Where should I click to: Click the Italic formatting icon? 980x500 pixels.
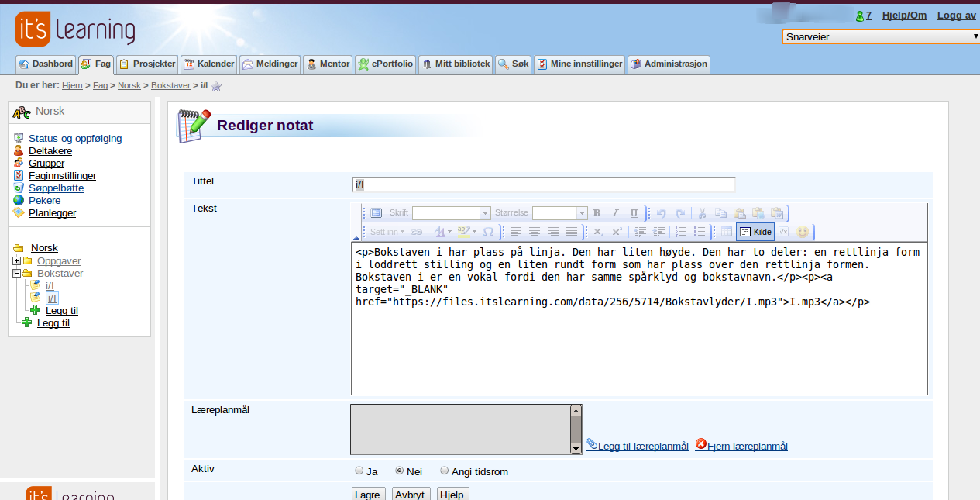coord(615,213)
